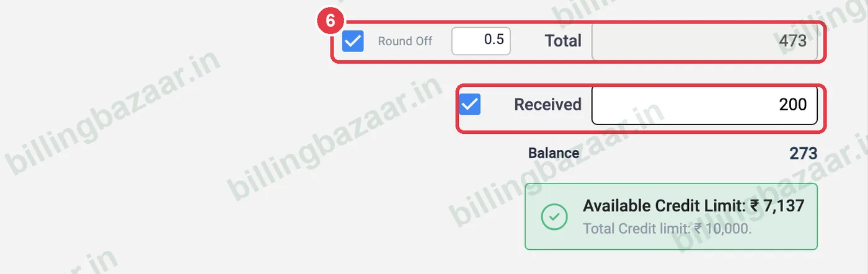Click the Available Credit Limit heading
The width and height of the screenshot is (868, 274).
(x=693, y=206)
